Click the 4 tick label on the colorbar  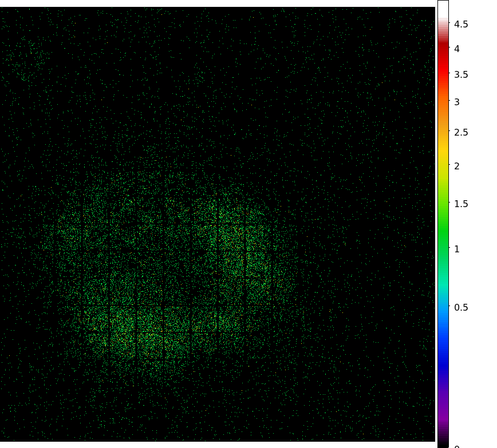[456, 49]
